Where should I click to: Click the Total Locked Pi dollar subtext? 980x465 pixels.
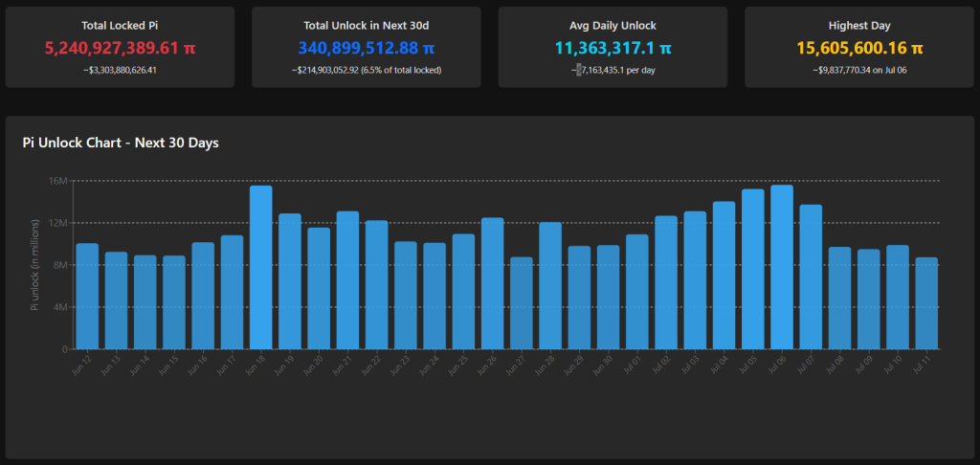tap(120, 70)
